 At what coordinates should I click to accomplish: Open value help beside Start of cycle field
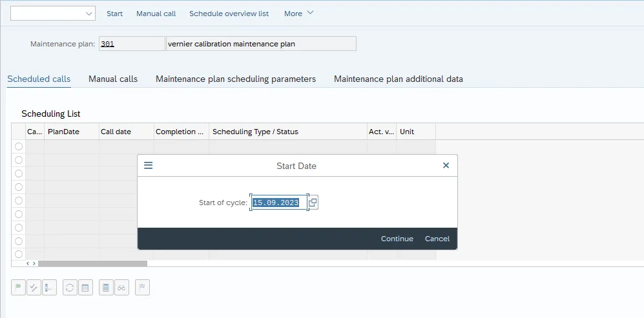(313, 203)
